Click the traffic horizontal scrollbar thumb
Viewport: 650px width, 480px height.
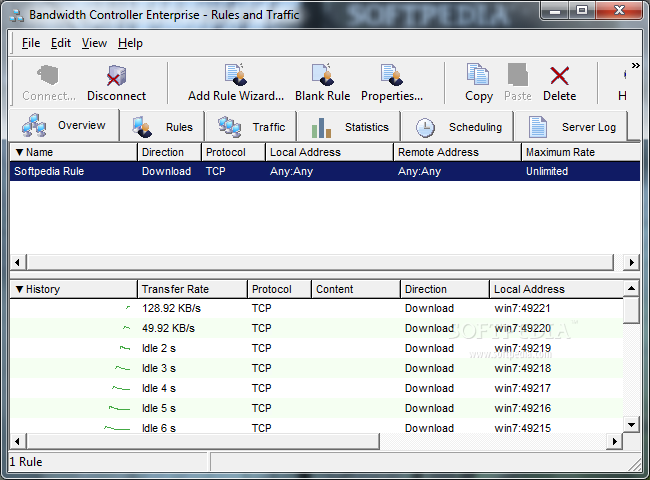[203, 442]
